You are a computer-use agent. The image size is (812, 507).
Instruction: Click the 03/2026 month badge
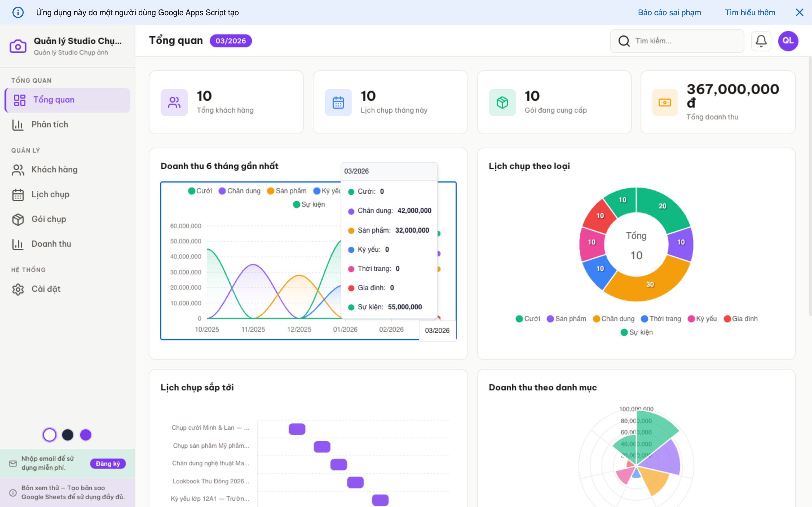coord(231,41)
